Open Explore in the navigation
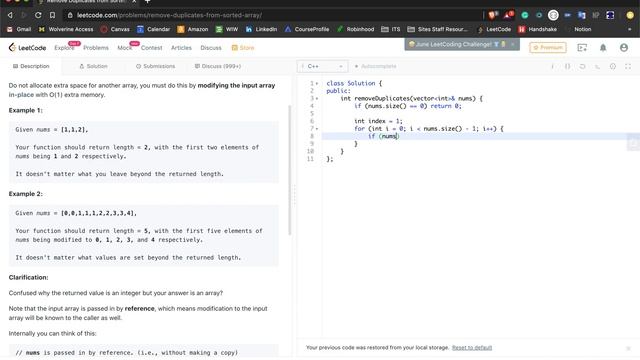Image resolution: width=640 pixels, height=360 pixels. 64,48
